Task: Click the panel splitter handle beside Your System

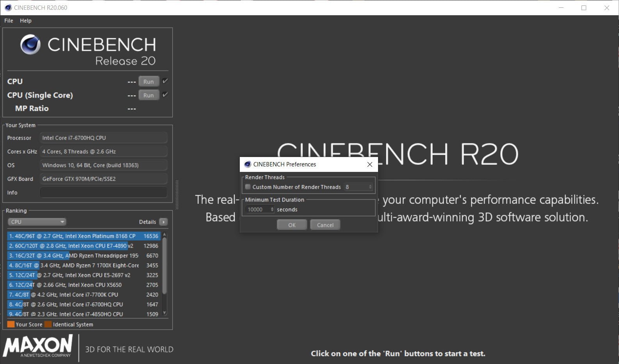Action: coord(177,194)
